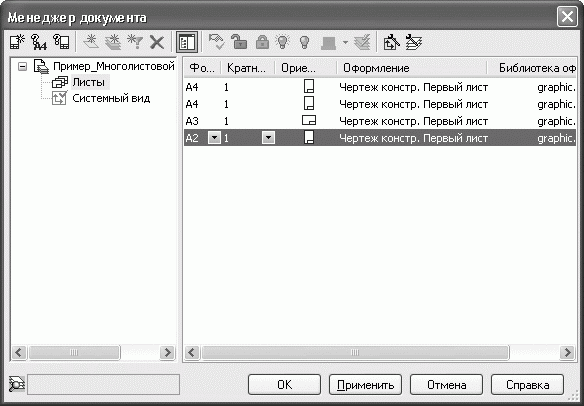Viewport: 584px width, 406px height.
Task: Click the graphic. library cell in A3 row
Action: 556,121
